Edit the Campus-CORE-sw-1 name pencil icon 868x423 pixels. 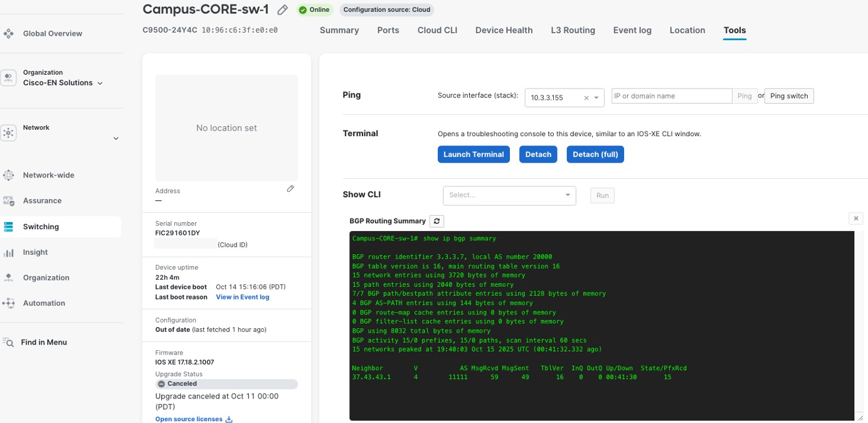[x=283, y=10]
